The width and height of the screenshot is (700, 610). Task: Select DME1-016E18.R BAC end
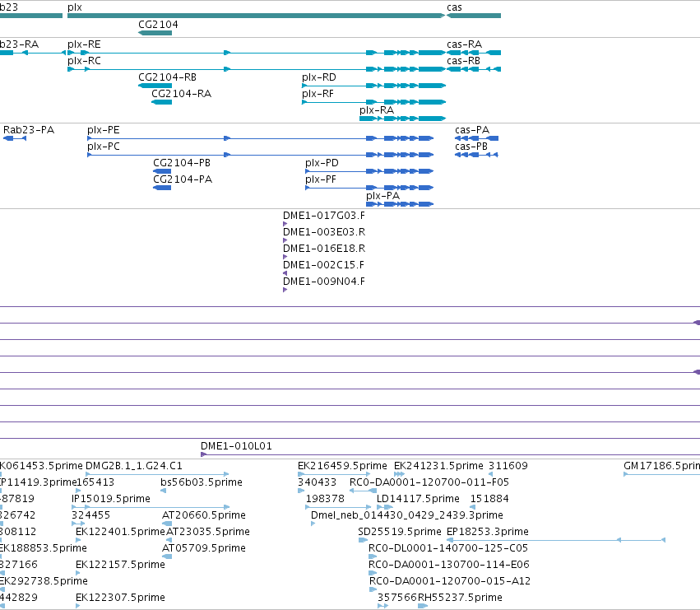285,257
